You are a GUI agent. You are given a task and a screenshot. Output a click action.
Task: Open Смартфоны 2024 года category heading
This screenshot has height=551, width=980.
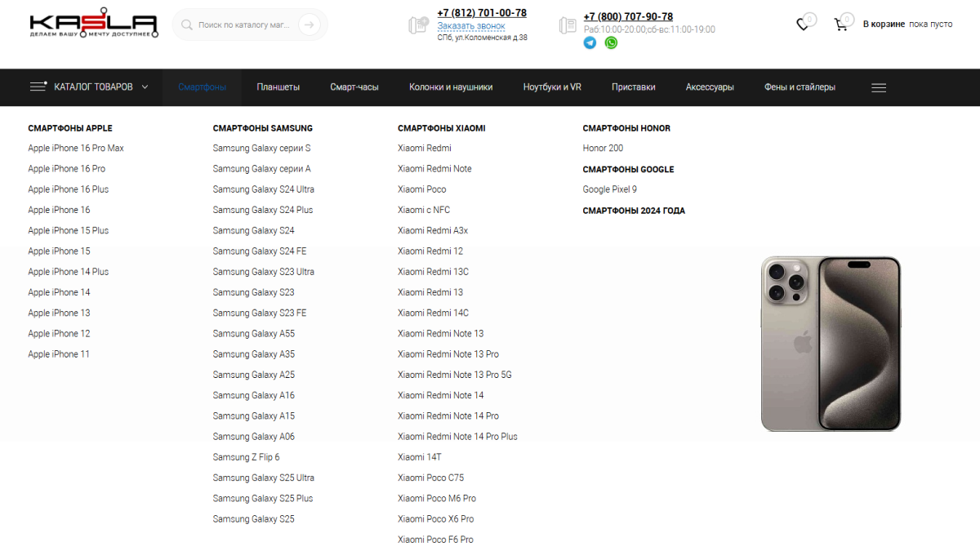[634, 211]
